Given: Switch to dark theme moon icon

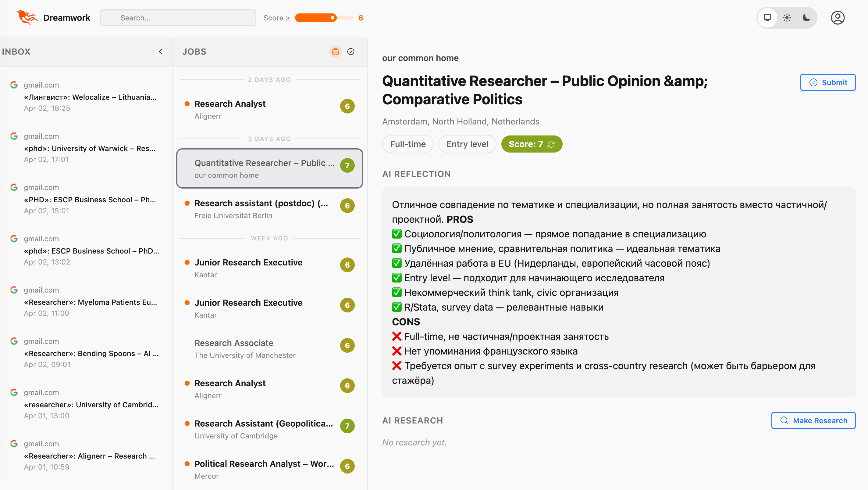Looking at the screenshot, I should coord(806,17).
